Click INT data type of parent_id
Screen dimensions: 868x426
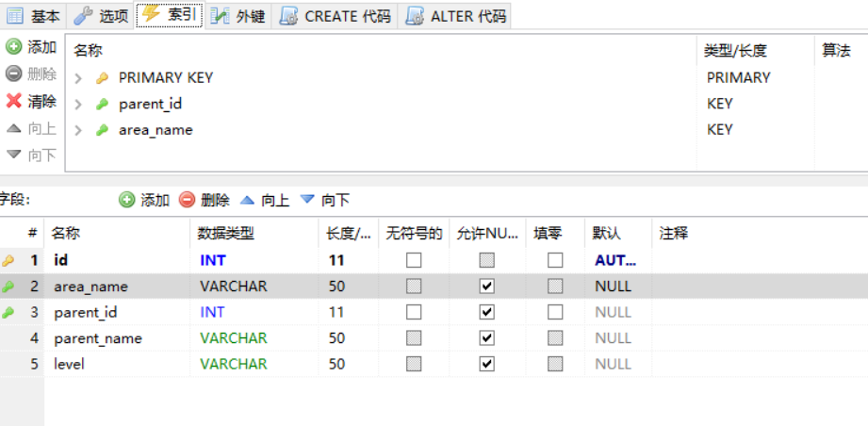point(213,312)
